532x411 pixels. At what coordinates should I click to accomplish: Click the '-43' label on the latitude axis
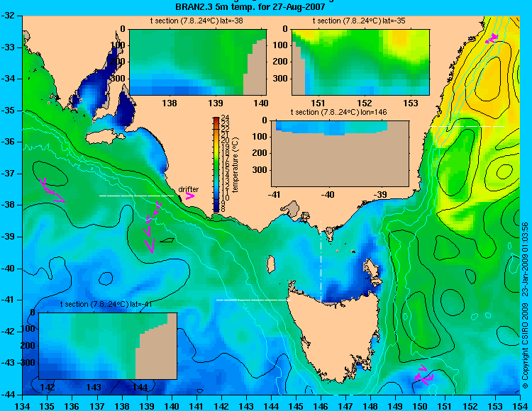pyautogui.click(x=7, y=363)
